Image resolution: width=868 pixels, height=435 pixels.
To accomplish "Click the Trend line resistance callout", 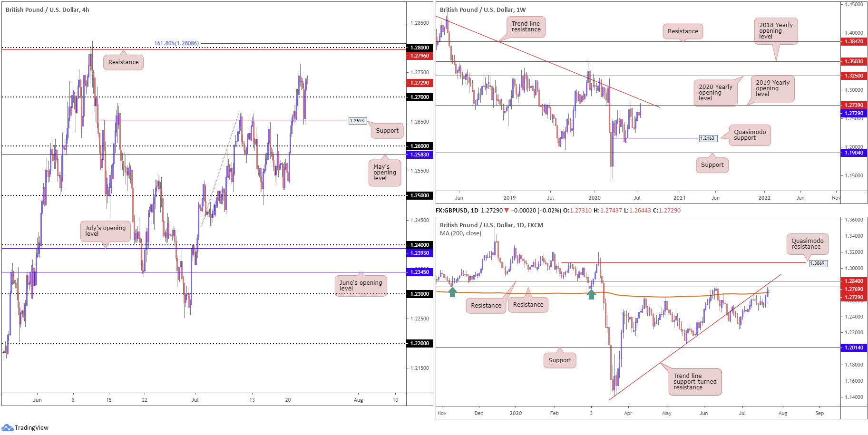I will (x=526, y=27).
